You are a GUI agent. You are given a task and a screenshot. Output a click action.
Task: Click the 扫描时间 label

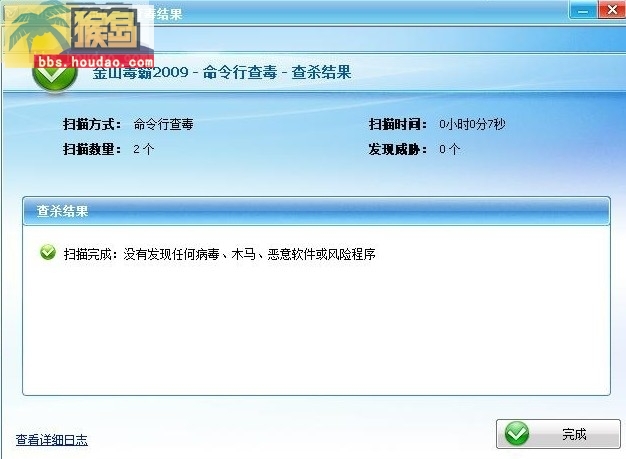coord(398,124)
